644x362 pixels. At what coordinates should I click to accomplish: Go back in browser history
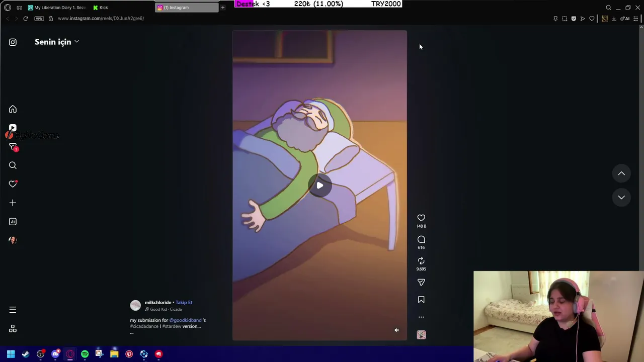pos(8,19)
